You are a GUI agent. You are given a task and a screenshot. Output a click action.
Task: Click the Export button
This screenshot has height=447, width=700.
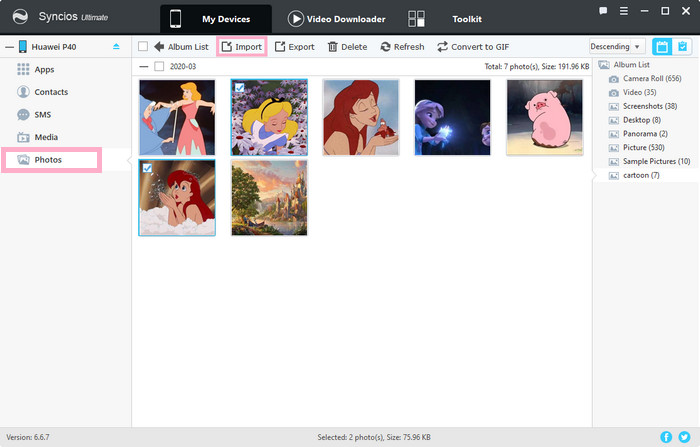[294, 46]
